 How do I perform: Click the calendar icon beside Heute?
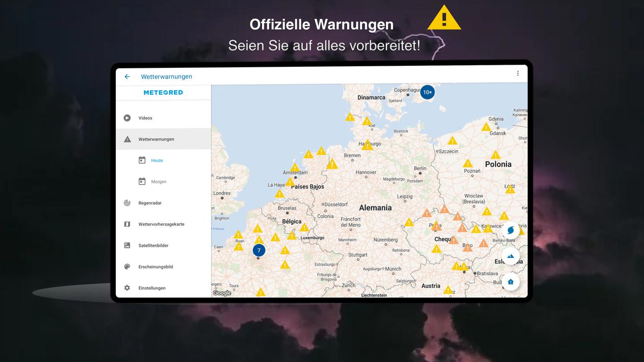tap(142, 160)
